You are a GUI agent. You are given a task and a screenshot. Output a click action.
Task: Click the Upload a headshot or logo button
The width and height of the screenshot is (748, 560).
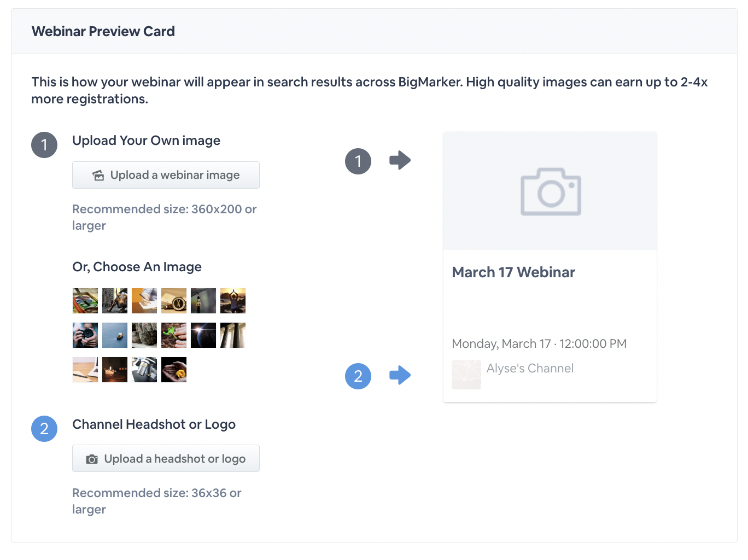coord(166,458)
